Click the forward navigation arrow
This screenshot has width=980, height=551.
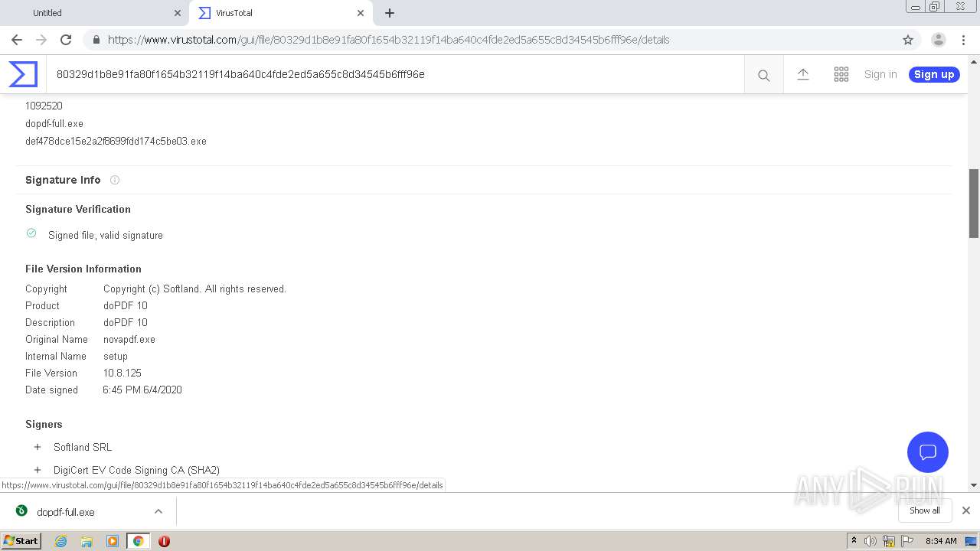pyautogui.click(x=41, y=40)
